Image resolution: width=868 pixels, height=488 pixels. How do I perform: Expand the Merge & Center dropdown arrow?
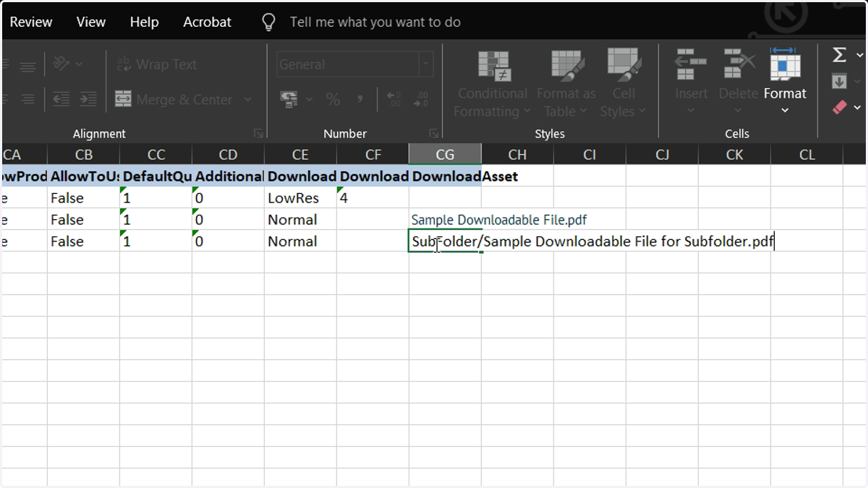pos(247,99)
